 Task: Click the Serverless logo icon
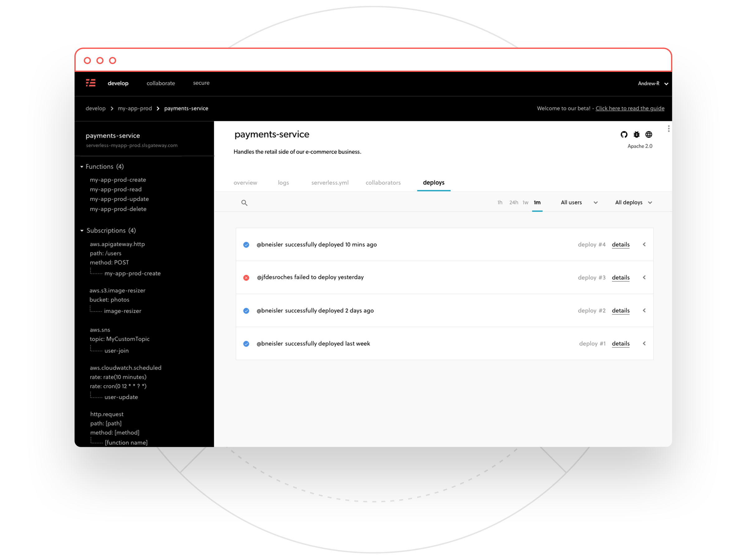[x=91, y=83]
